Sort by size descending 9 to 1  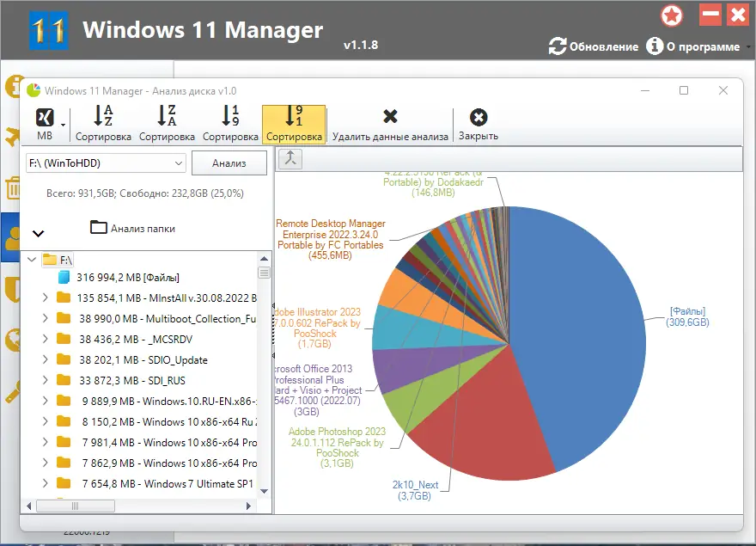point(294,124)
